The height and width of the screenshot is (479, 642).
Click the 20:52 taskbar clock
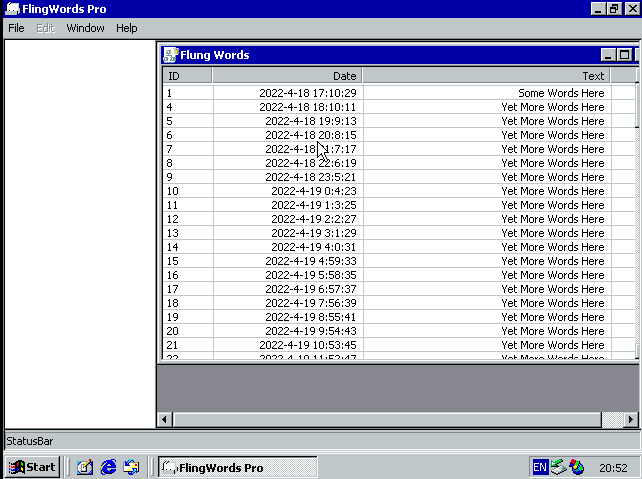pos(613,468)
